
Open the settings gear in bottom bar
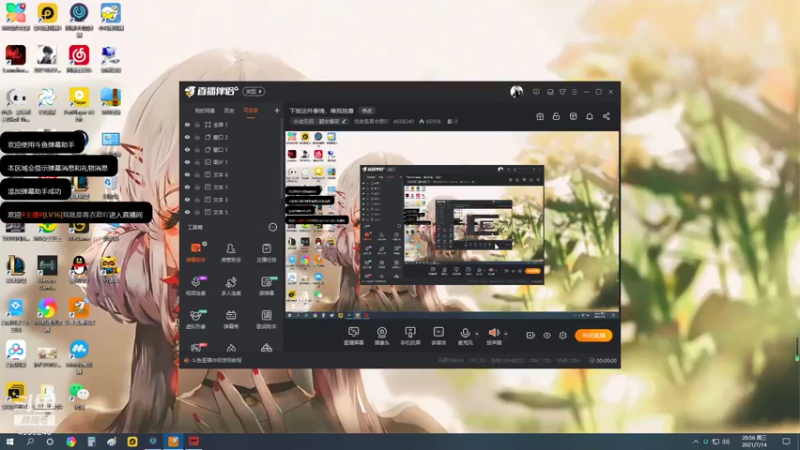pyautogui.click(x=563, y=335)
